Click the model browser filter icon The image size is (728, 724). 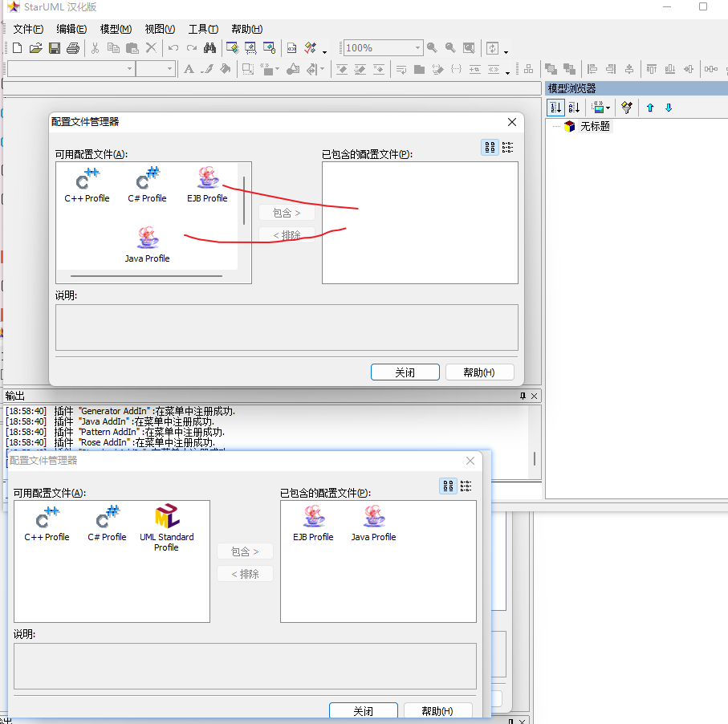tap(627, 108)
